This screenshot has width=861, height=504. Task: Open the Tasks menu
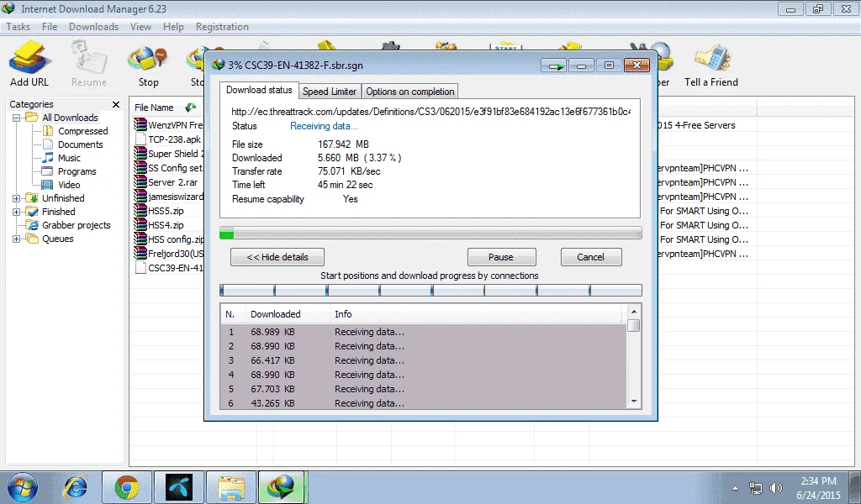coord(18,26)
